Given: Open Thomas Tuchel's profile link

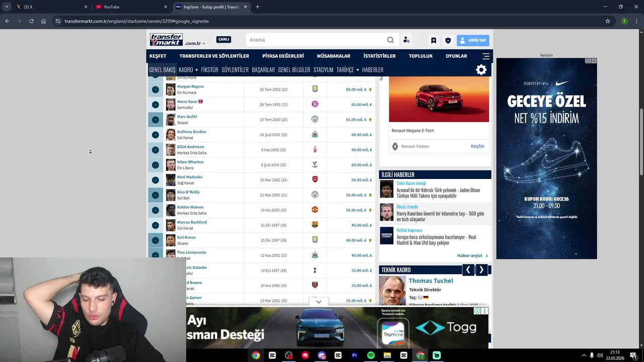Looking at the screenshot, I should click(431, 281).
